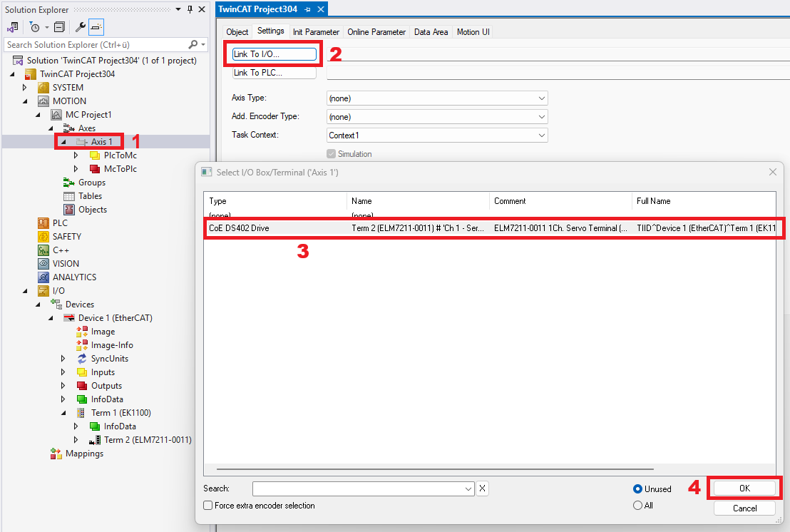Select the Groups node

(92, 183)
